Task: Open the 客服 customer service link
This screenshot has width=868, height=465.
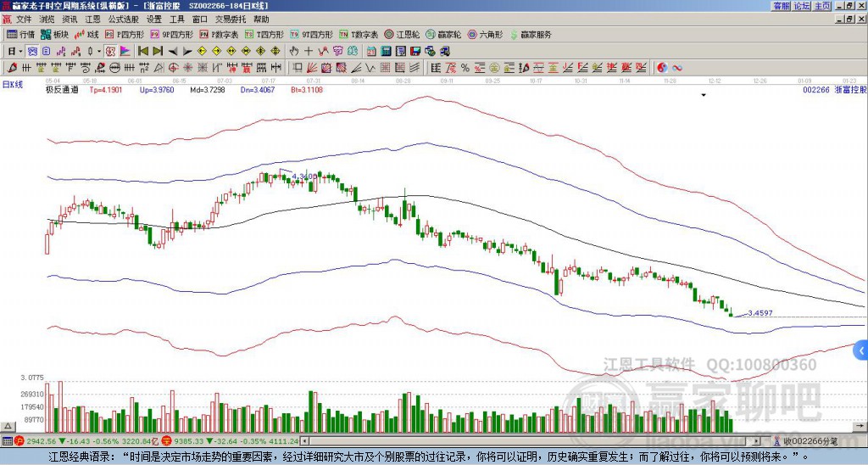Action: (x=782, y=6)
